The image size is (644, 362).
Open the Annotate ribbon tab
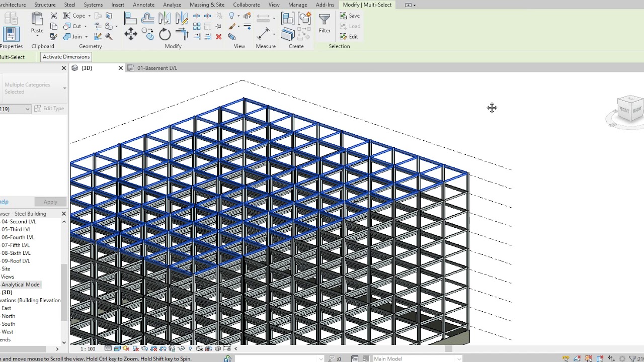pos(143,5)
